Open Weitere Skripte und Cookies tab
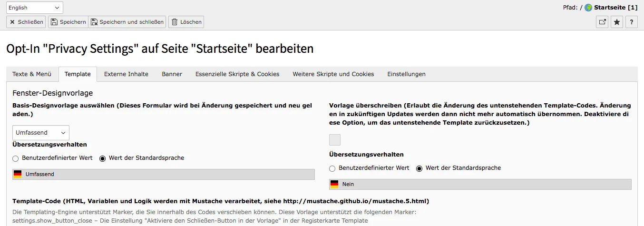The image size is (644, 226). [333, 74]
